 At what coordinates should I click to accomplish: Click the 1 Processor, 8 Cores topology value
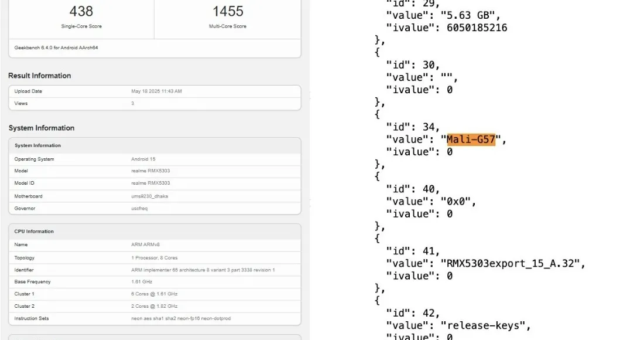pyautogui.click(x=155, y=258)
